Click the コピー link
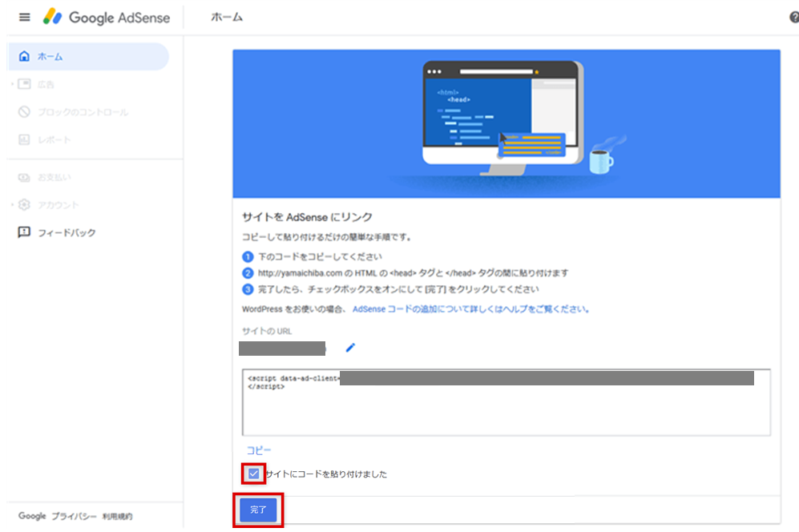 pyautogui.click(x=259, y=450)
